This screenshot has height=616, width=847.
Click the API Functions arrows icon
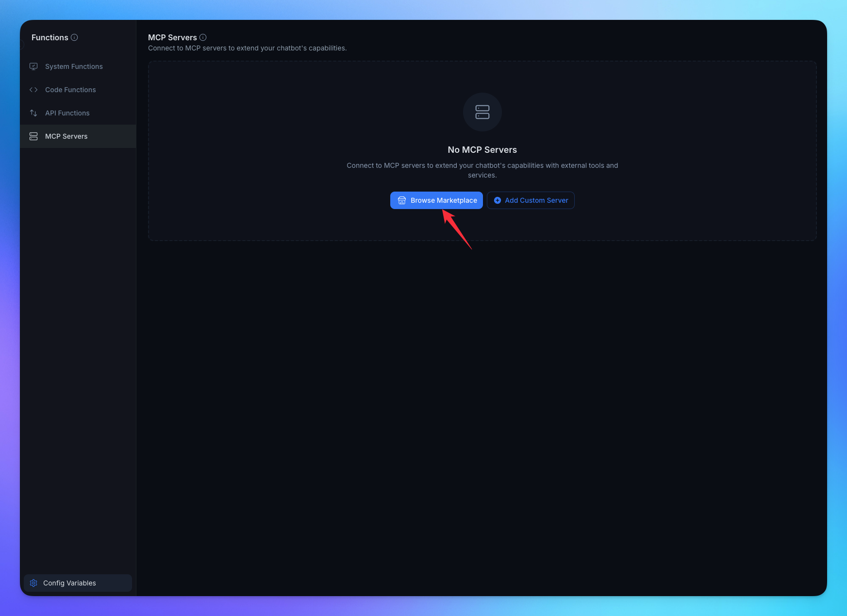33,113
